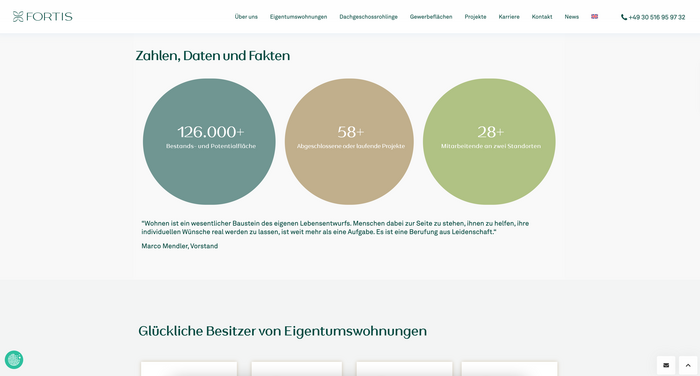Click the up-arrow back-to-top button

688,365
